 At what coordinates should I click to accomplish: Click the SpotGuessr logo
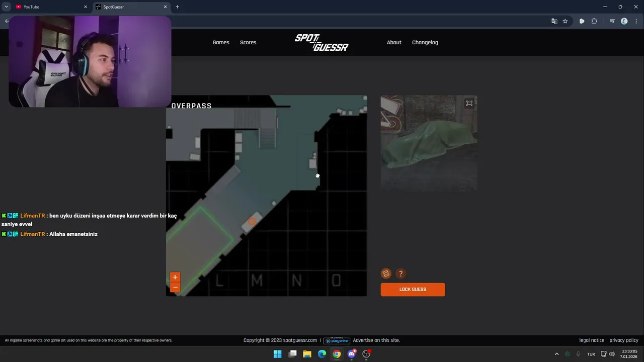(321, 43)
